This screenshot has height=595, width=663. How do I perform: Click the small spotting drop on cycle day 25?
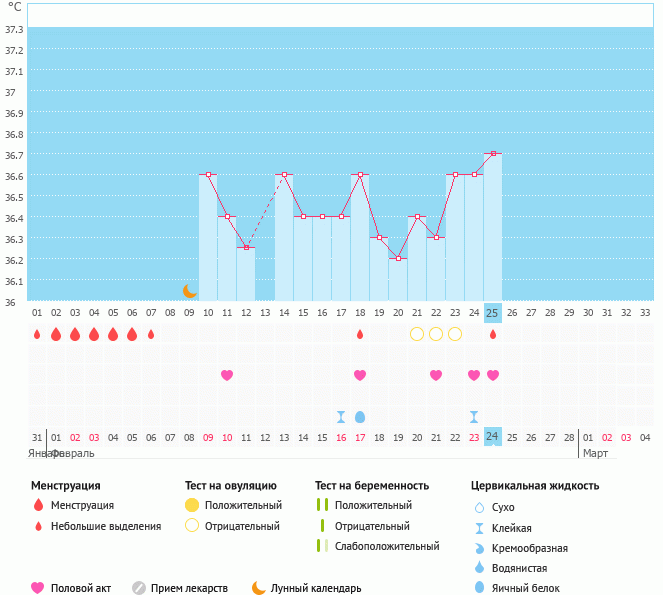[493, 334]
